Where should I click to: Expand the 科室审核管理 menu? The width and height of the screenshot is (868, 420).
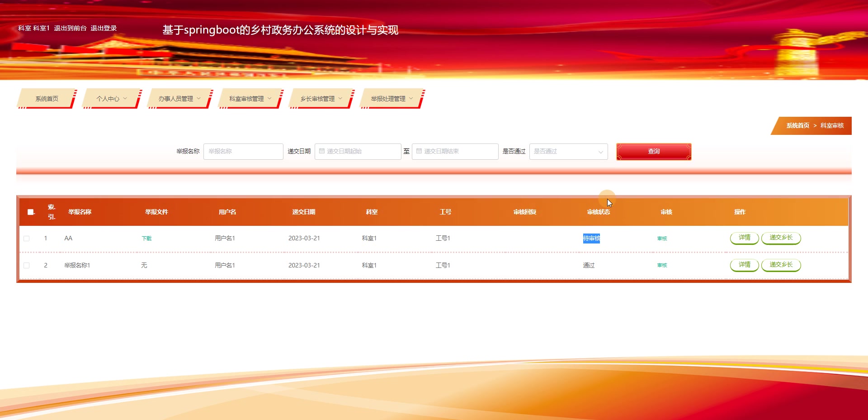(250, 99)
